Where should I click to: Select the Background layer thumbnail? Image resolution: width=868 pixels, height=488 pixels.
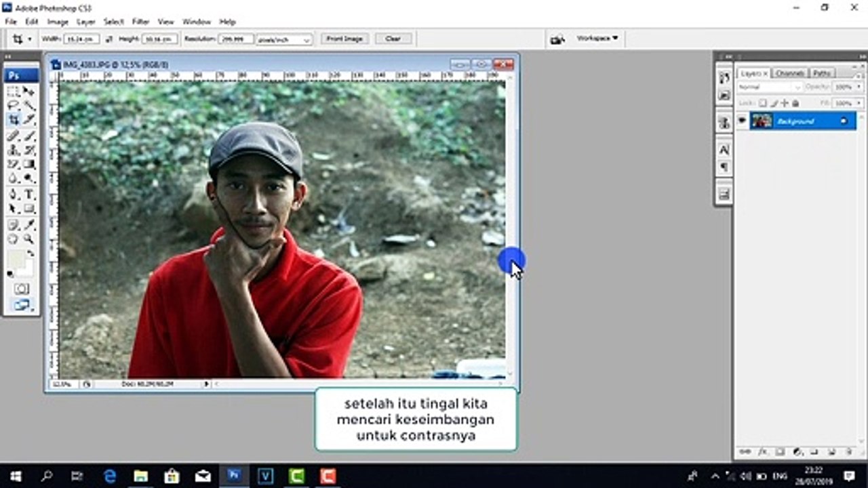(762, 121)
